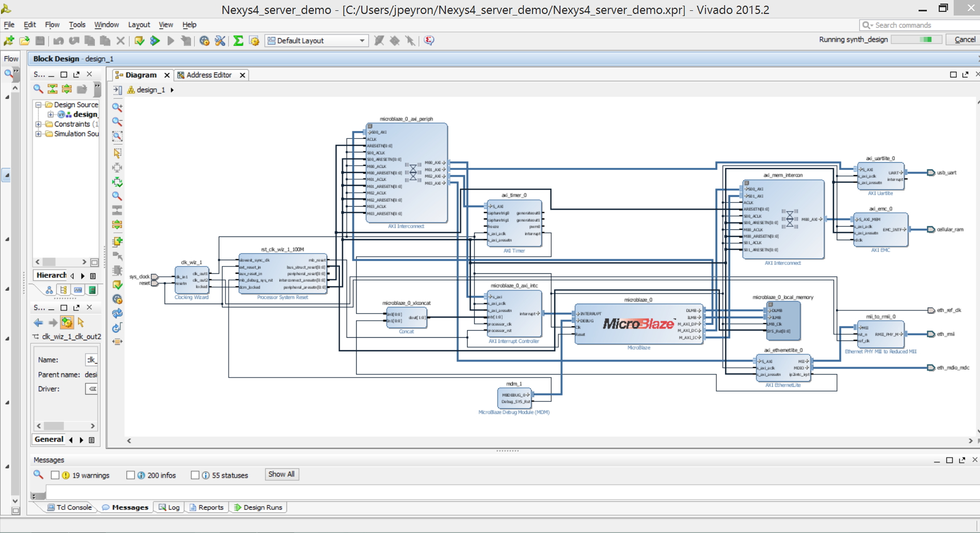Zoom out on the diagram canvas
The height and width of the screenshot is (533, 980).
pos(117,122)
